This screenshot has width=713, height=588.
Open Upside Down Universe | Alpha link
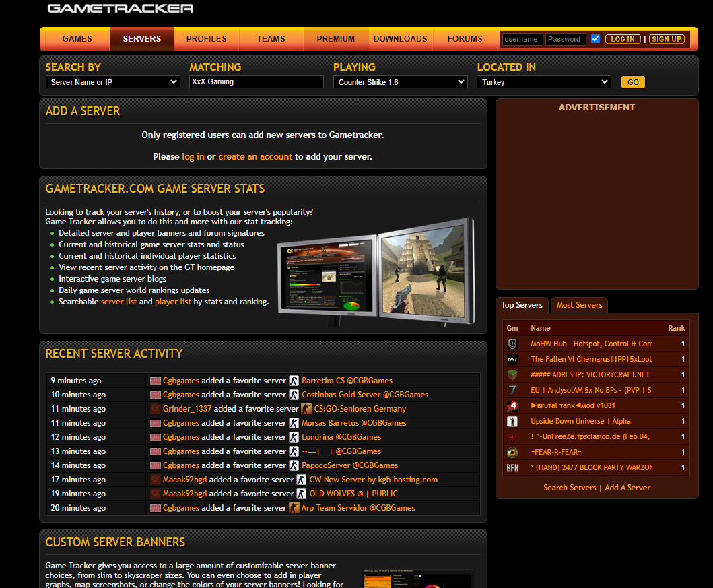[580, 421]
